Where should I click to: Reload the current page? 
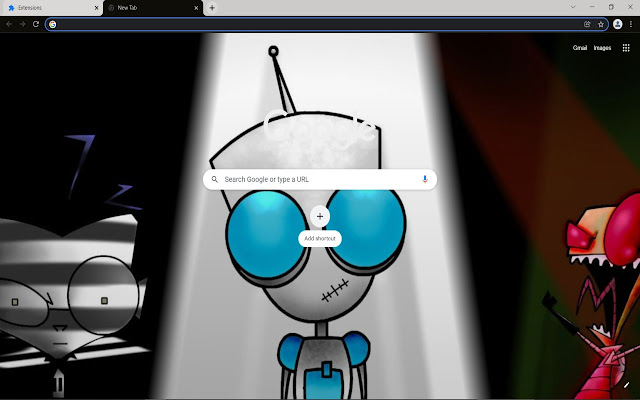coord(36,24)
